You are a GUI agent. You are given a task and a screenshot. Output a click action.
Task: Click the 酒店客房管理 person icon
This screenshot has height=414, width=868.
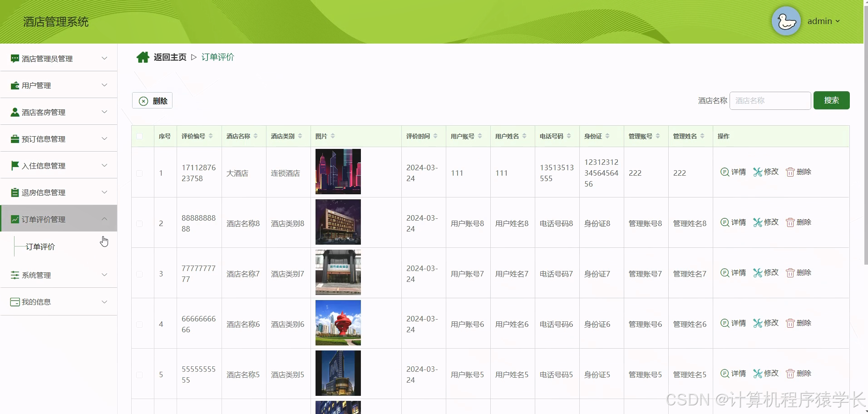click(x=15, y=112)
